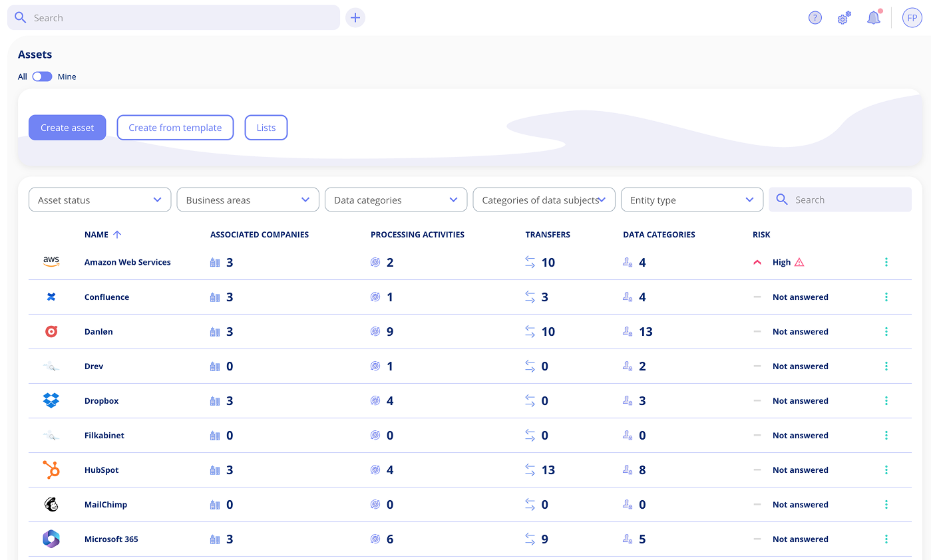Click the MailChimp monkey icon

pyautogui.click(x=51, y=504)
